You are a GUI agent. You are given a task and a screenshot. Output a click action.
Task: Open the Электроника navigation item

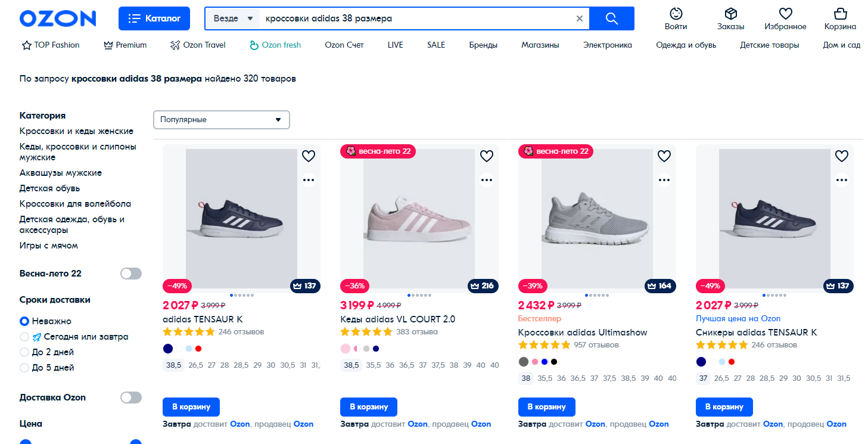(x=607, y=45)
